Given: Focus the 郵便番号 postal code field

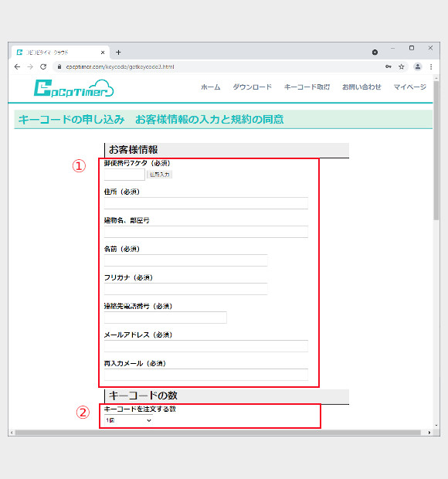Looking at the screenshot, I should [124, 175].
